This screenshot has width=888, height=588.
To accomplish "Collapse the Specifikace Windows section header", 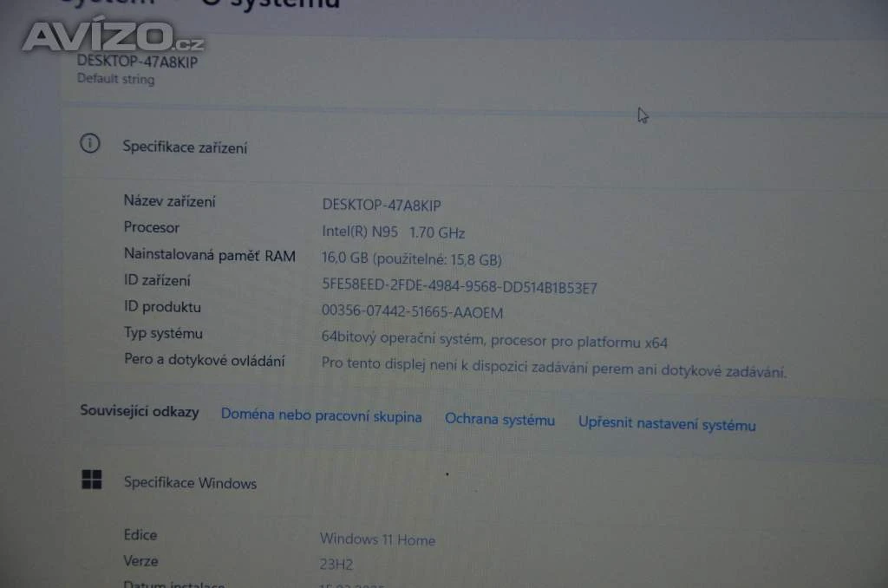I will point(190,483).
